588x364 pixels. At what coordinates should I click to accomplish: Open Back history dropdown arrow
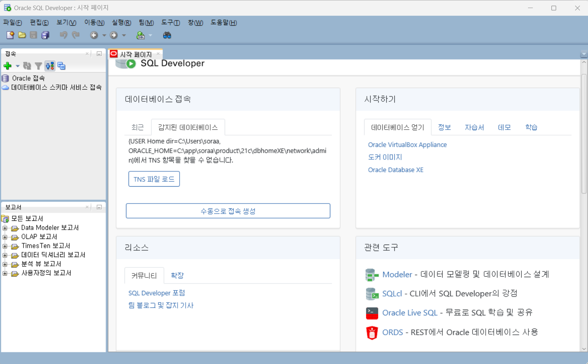coord(104,35)
